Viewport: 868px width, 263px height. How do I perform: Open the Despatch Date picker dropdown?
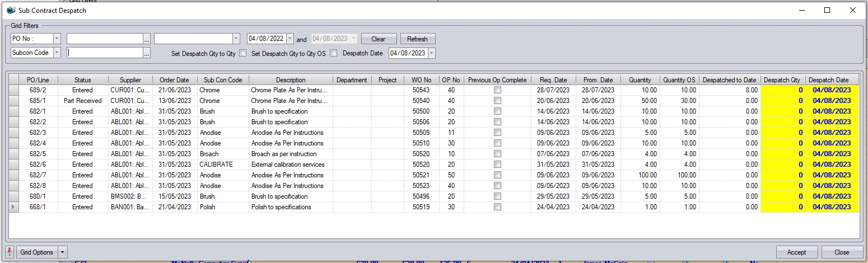click(x=431, y=54)
